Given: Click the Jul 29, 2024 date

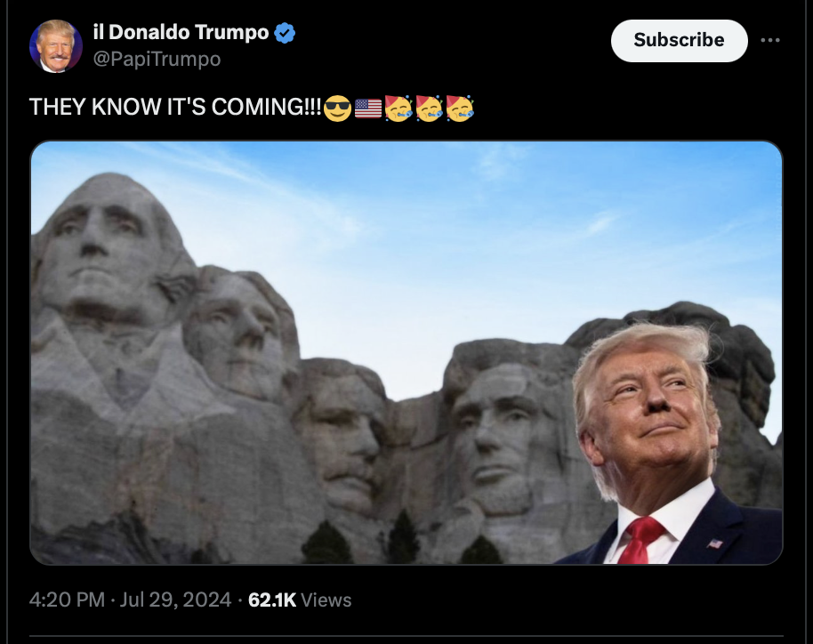Looking at the screenshot, I should pos(175,600).
